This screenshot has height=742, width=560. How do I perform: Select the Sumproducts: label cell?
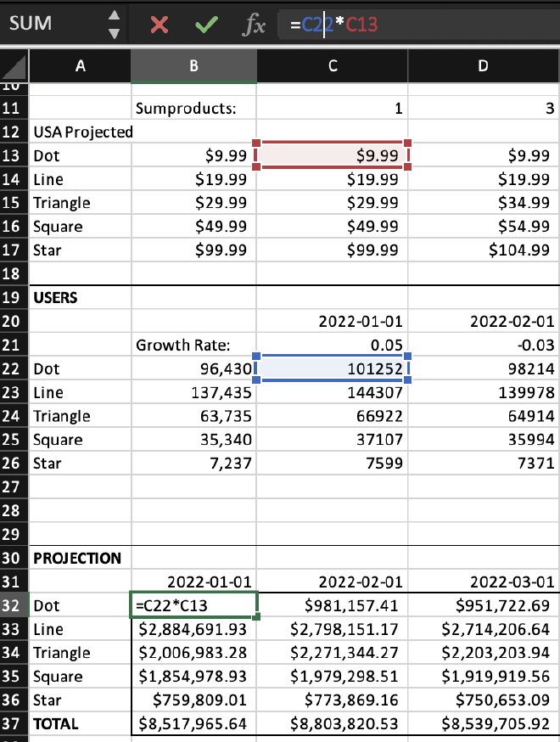pyautogui.click(x=193, y=109)
